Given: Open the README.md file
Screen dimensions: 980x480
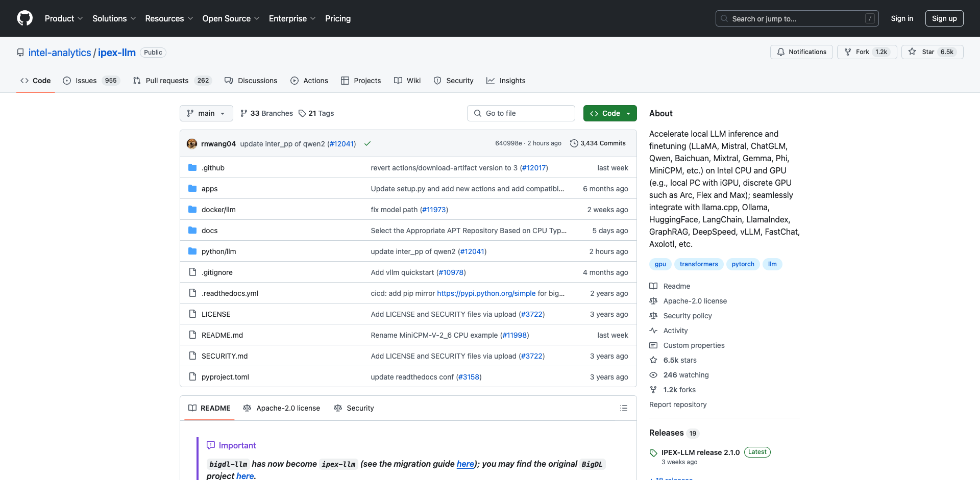Looking at the screenshot, I should 222,335.
